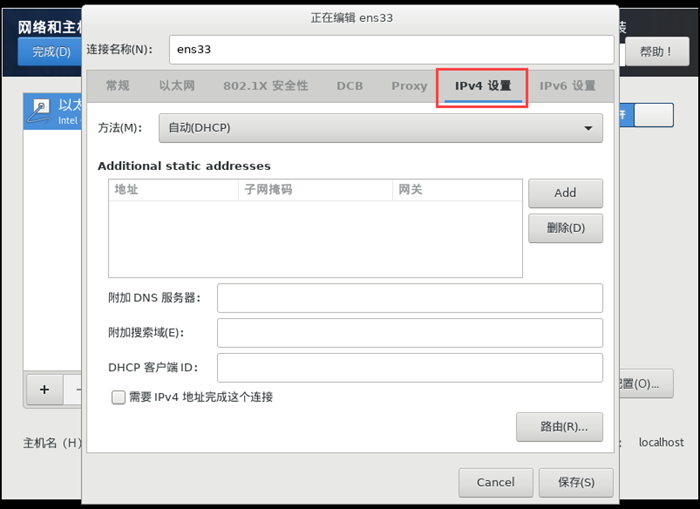The height and width of the screenshot is (509, 700).
Task: Save settings with 保存(S) button
Action: 576,482
